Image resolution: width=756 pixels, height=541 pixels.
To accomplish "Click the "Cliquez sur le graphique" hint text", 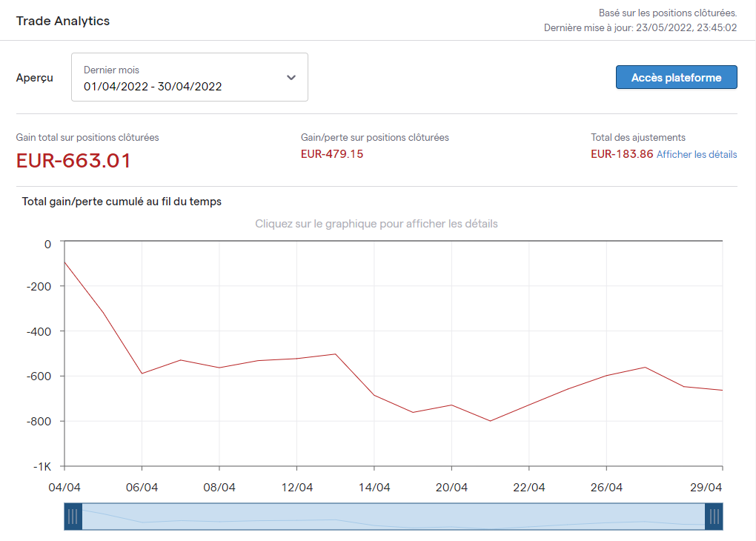I will 377,224.
